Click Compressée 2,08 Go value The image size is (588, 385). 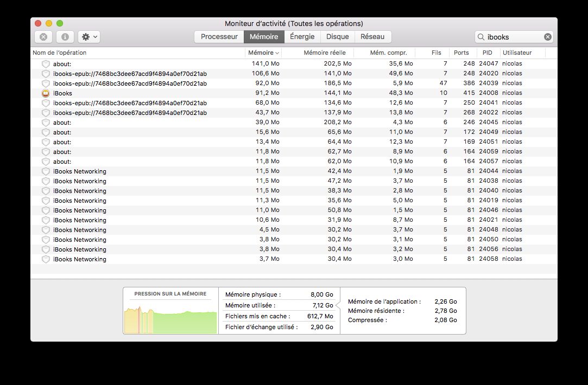[x=446, y=320]
